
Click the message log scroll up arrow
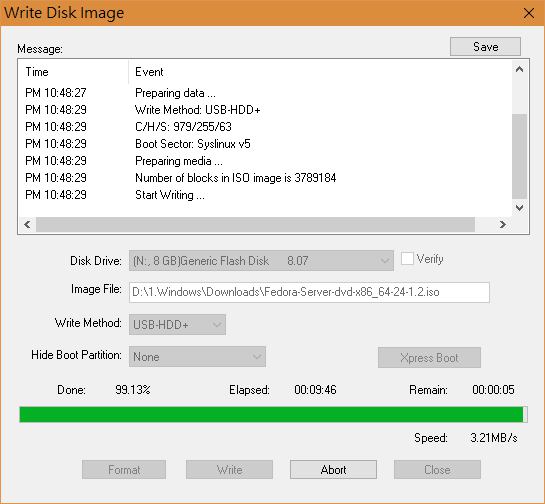(x=520, y=69)
